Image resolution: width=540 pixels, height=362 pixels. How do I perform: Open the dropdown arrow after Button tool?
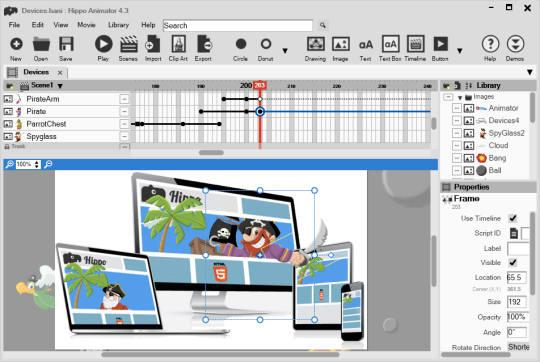(x=459, y=51)
